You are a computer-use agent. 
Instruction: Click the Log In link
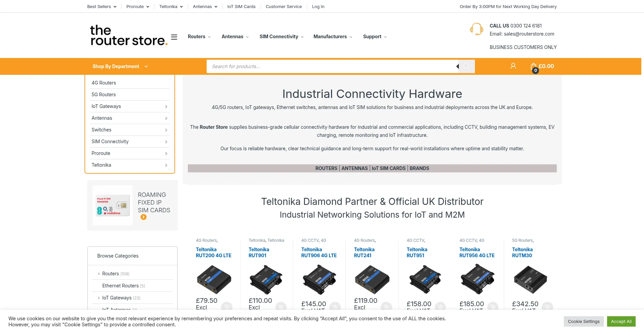point(318,6)
